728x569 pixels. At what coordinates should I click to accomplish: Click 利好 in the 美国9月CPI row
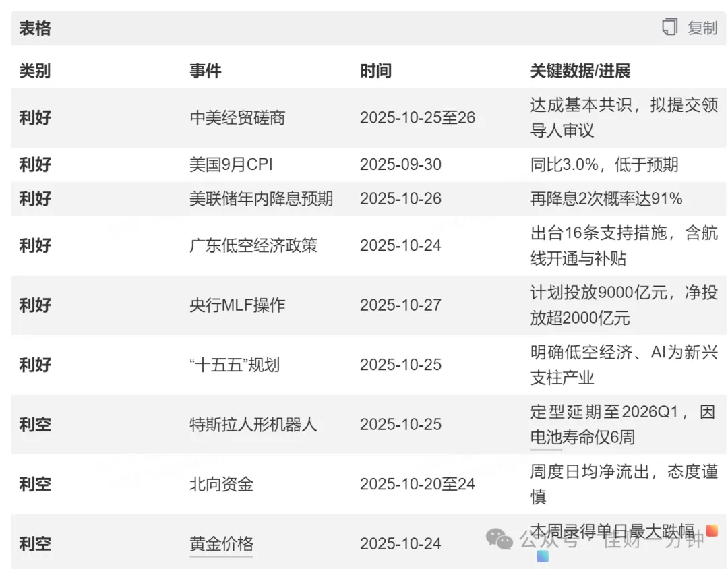35,164
